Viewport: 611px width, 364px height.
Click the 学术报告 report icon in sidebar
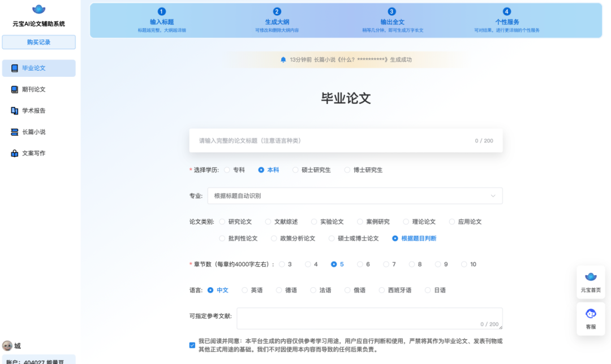(15, 111)
